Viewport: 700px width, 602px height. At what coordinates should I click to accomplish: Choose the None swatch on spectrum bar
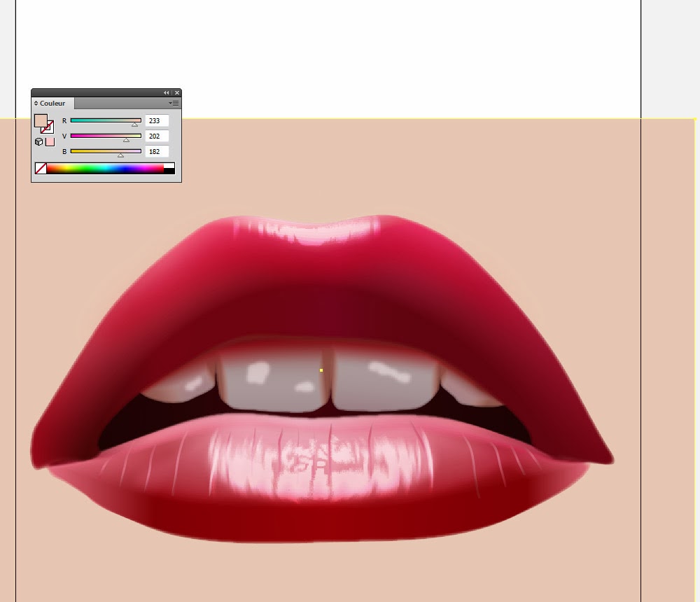coord(41,169)
